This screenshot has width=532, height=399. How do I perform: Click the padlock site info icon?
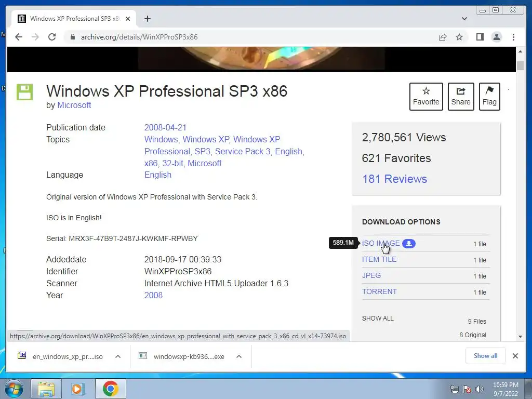[72, 37]
